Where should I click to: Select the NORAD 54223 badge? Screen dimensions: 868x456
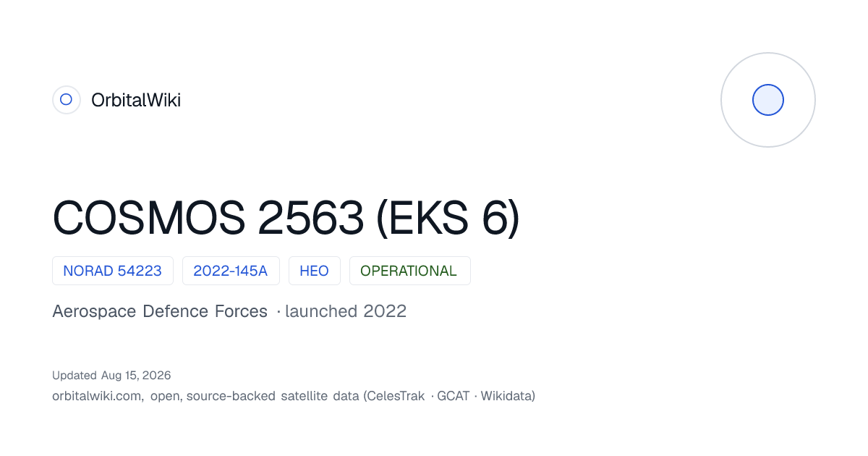113,271
